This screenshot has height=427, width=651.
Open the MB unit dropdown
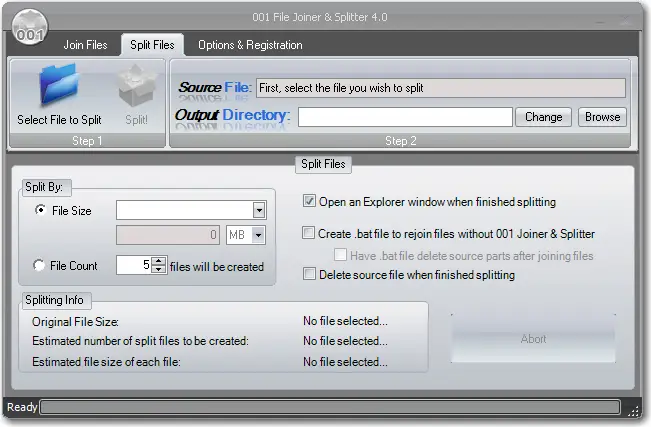pyautogui.click(x=258, y=235)
